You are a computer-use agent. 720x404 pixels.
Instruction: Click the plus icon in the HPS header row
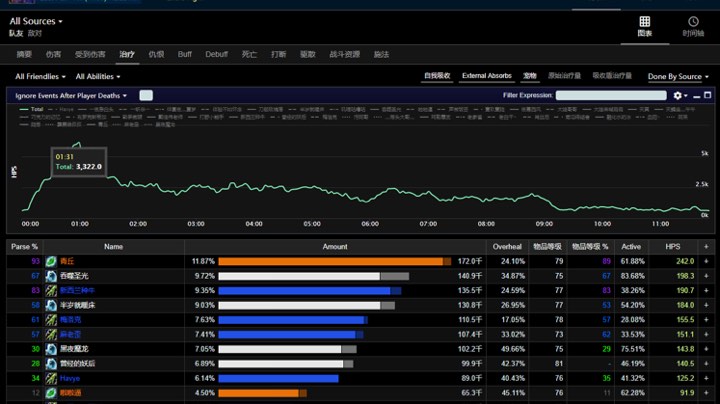(x=706, y=247)
